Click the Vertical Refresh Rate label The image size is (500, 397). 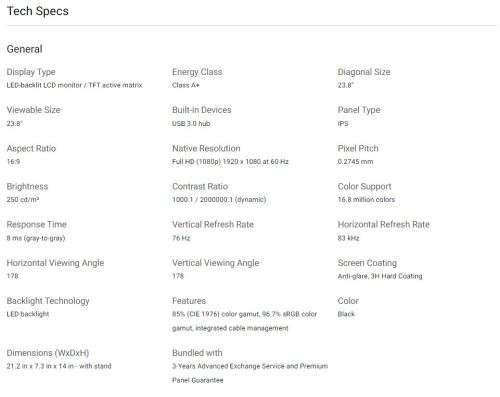213,225
